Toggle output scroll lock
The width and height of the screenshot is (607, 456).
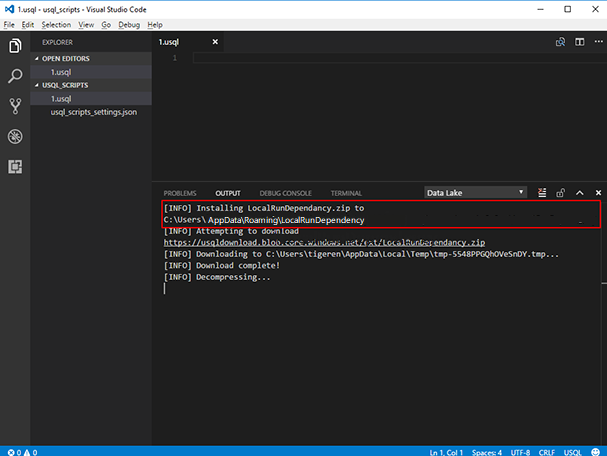pos(561,192)
